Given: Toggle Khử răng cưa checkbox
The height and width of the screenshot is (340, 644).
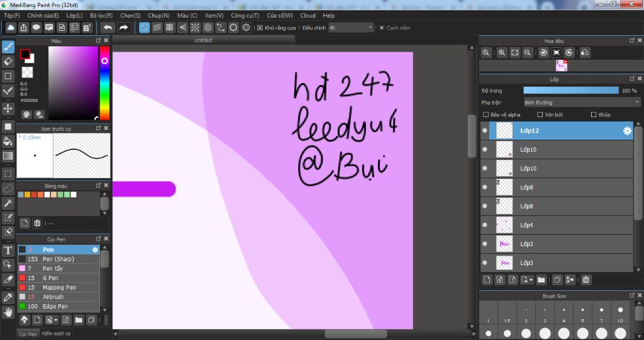Looking at the screenshot, I should [x=260, y=28].
